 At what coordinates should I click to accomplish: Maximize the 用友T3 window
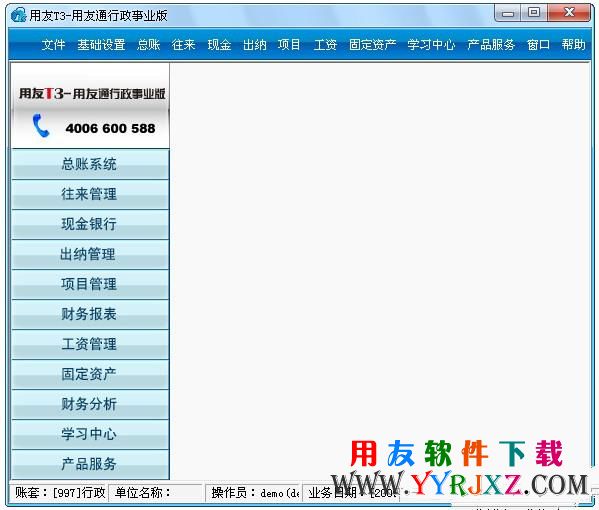tap(534, 13)
